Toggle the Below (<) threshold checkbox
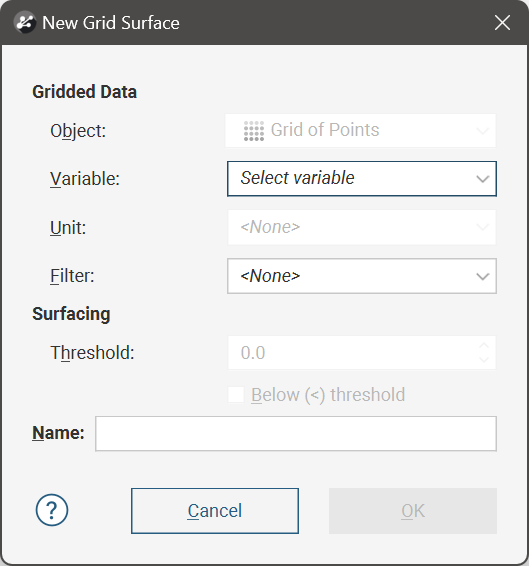The image size is (529, 566). tap(236, 395)
